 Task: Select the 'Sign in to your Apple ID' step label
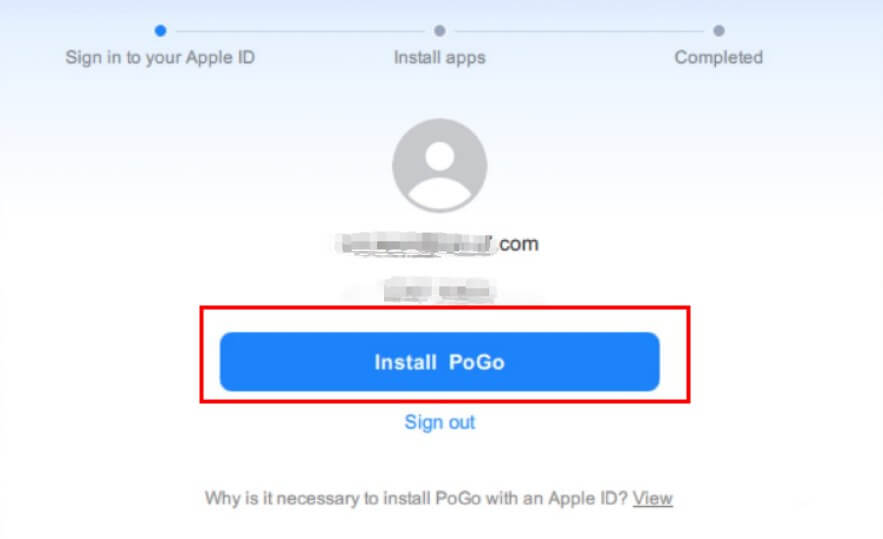(x=160, y=57)
